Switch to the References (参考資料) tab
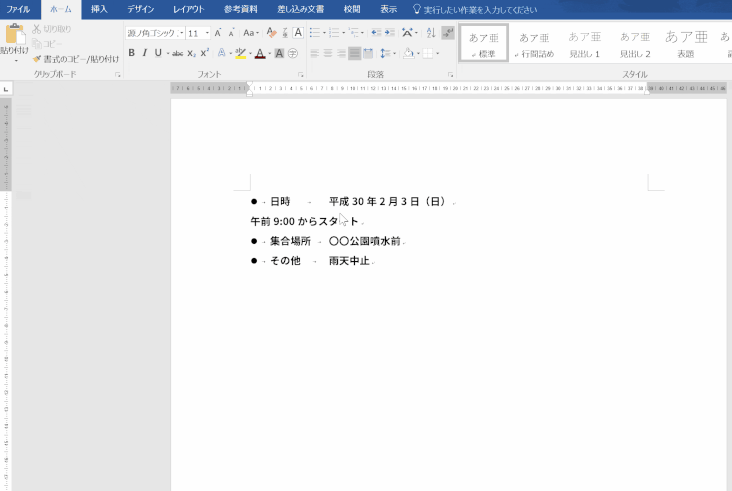Screen dimensions: 732x491 (240, 9)
